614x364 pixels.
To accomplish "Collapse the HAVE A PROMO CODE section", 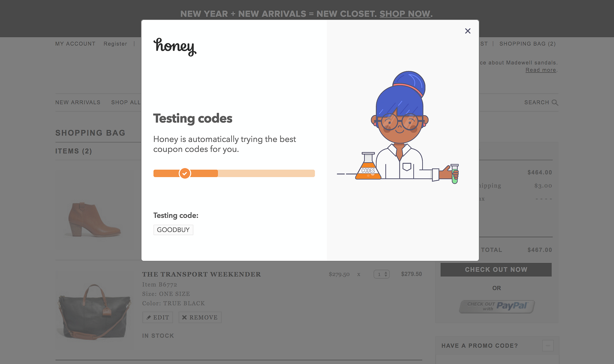I will coord(548,346).
